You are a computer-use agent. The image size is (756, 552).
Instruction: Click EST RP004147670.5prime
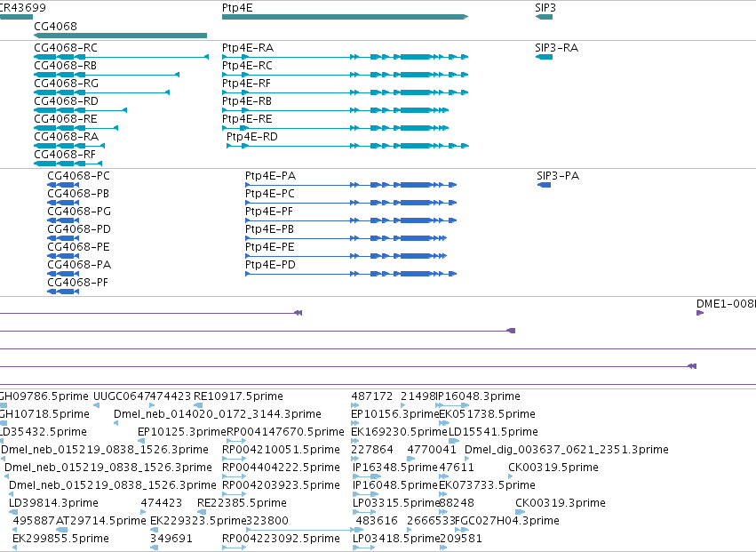tap(285, 432)
